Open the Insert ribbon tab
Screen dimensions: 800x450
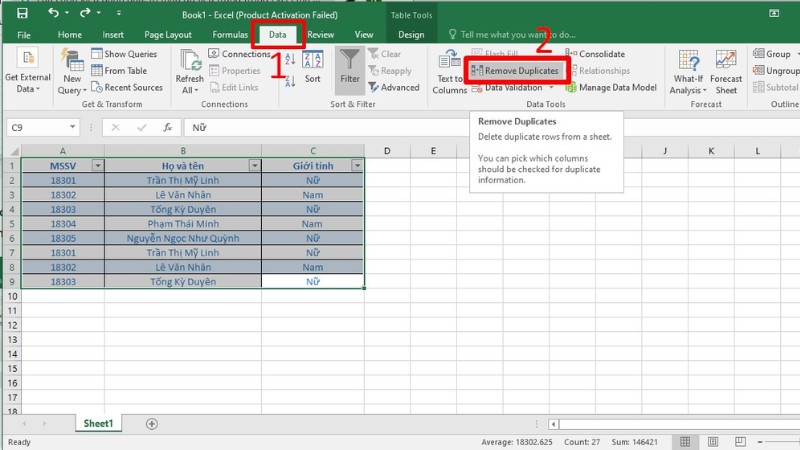113,35
